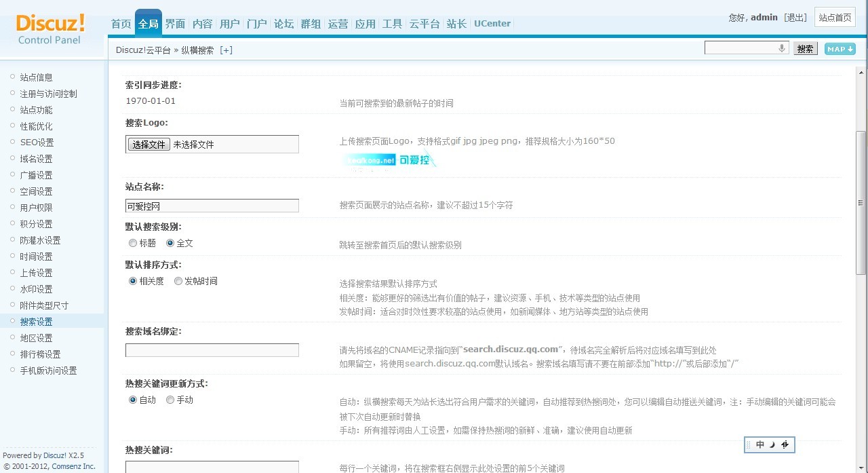
Task: Open the 应用 top menu
Action: point(365,24)
